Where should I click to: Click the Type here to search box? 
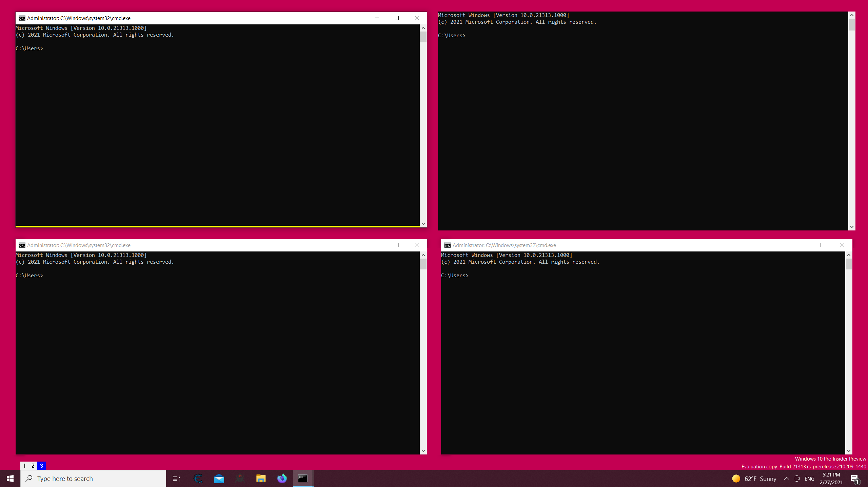(93, 479)
